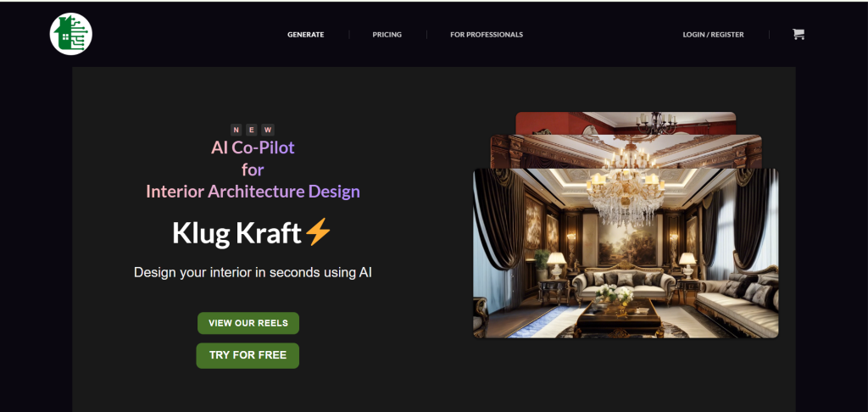Select the front living room image
This screenshot has height=412, width=868.
tap(626, 253)
